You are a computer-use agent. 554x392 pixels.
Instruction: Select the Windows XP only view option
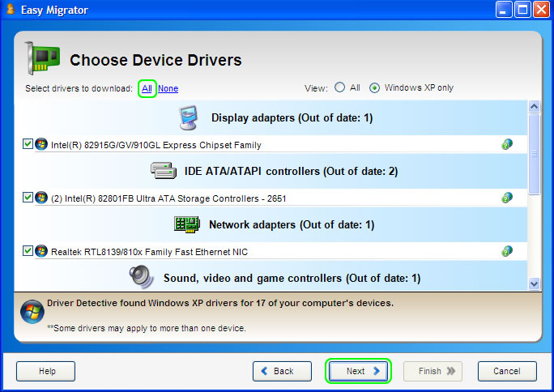(375, 87)
